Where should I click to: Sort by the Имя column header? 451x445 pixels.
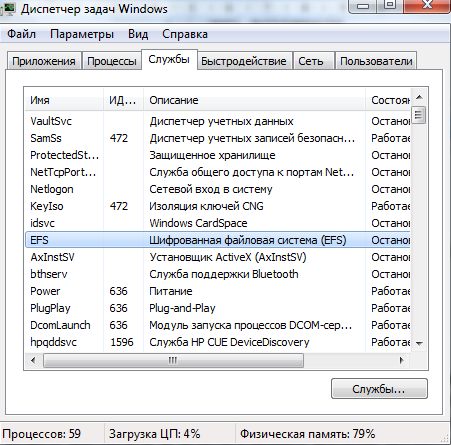(64, 100)
